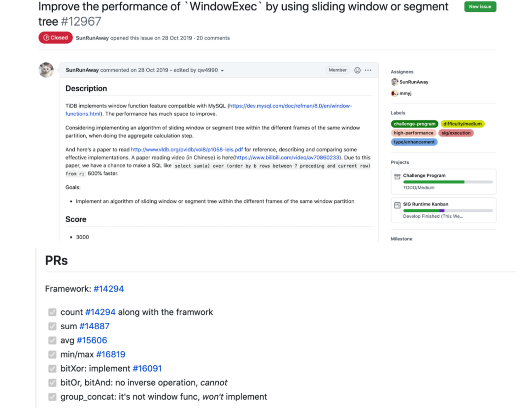Click the Member badge on the comment
The width and height of the screenshot is (532, 410).
click(x=337, y=70)
